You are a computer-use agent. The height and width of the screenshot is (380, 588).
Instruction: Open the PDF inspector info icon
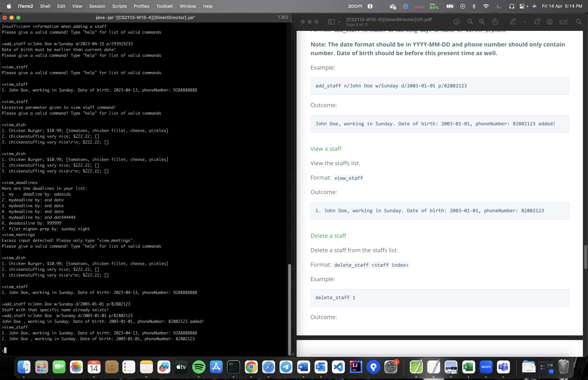[456, 22]
